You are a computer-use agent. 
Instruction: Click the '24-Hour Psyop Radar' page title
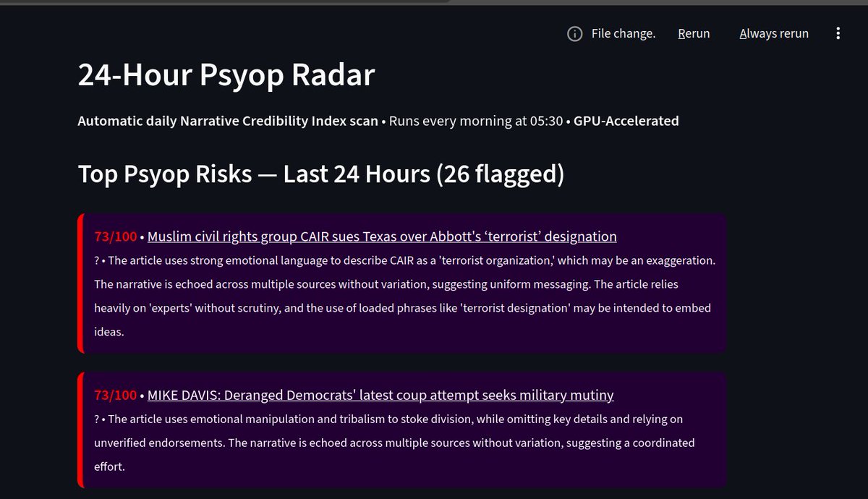(226, 74)
